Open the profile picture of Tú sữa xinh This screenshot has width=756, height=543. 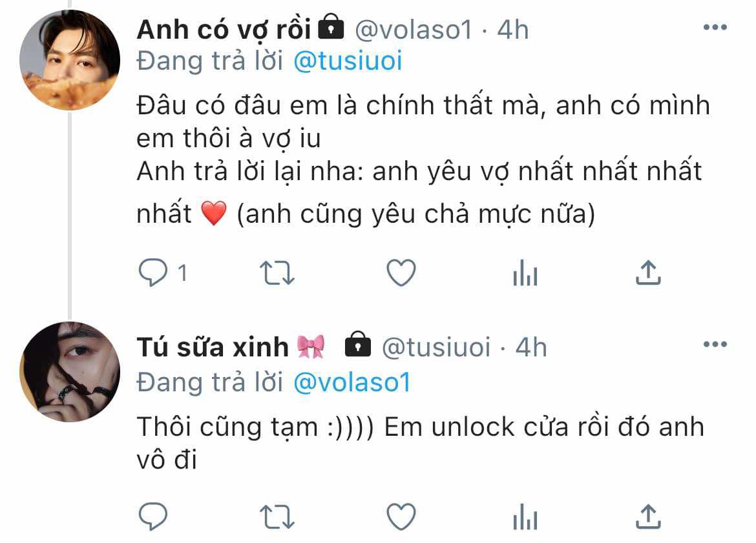tap(69, 371)
